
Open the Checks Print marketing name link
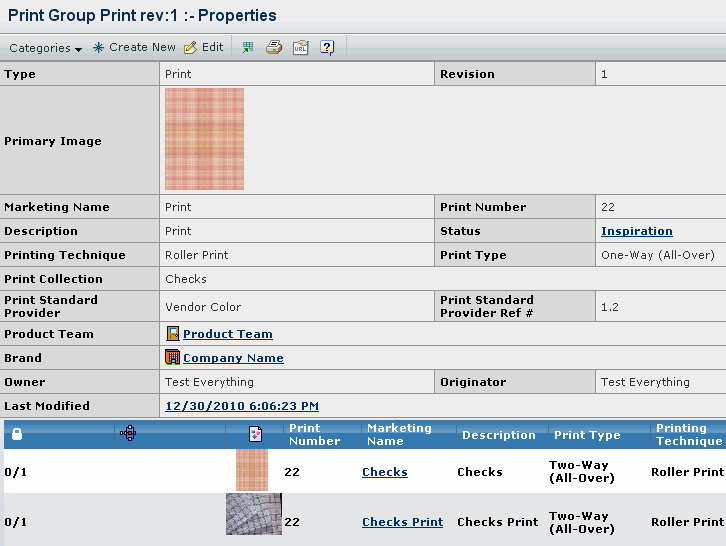[402, 522]
